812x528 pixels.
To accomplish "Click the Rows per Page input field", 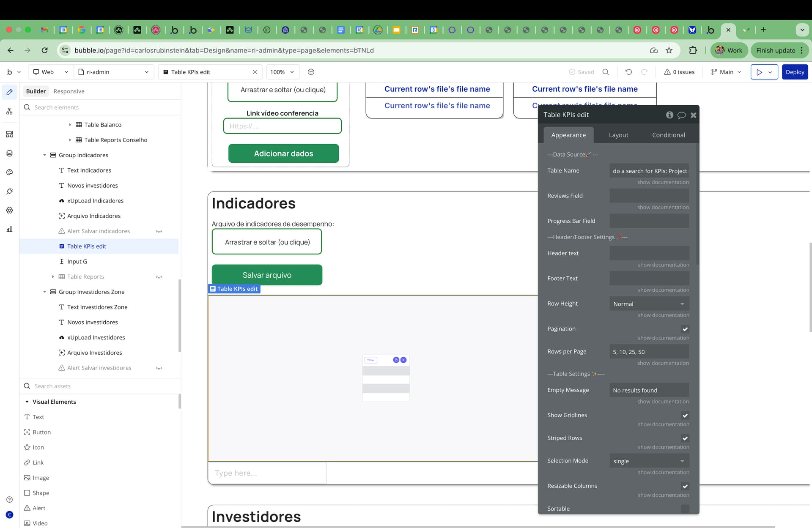I will tap(649, 352).
